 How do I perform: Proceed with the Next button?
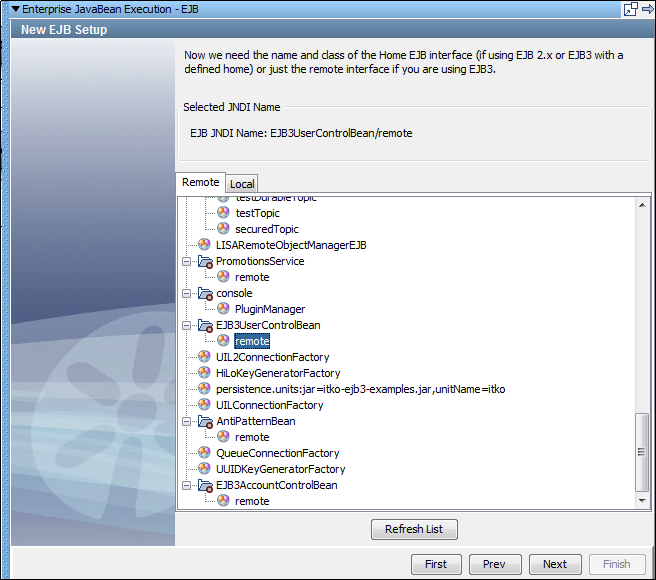(x=555, y=564)
